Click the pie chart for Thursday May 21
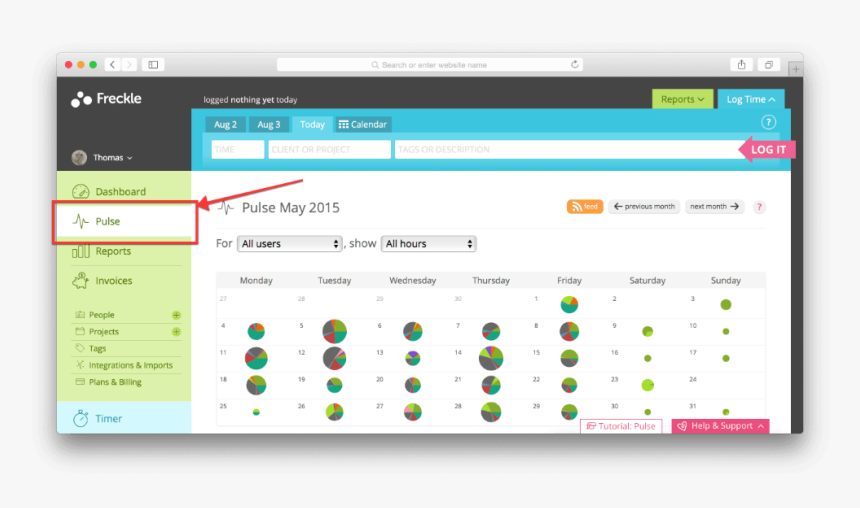860x508 pixels. (491, 385)
